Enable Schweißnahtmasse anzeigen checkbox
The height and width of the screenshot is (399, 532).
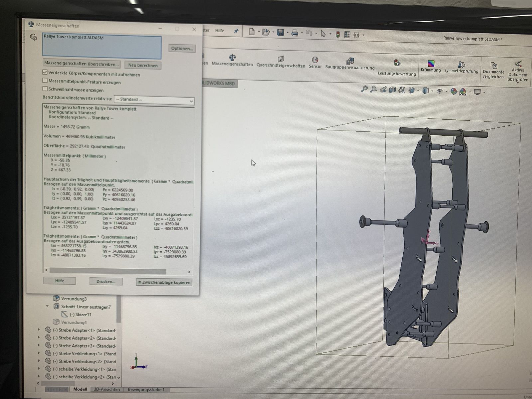(45, 89)
